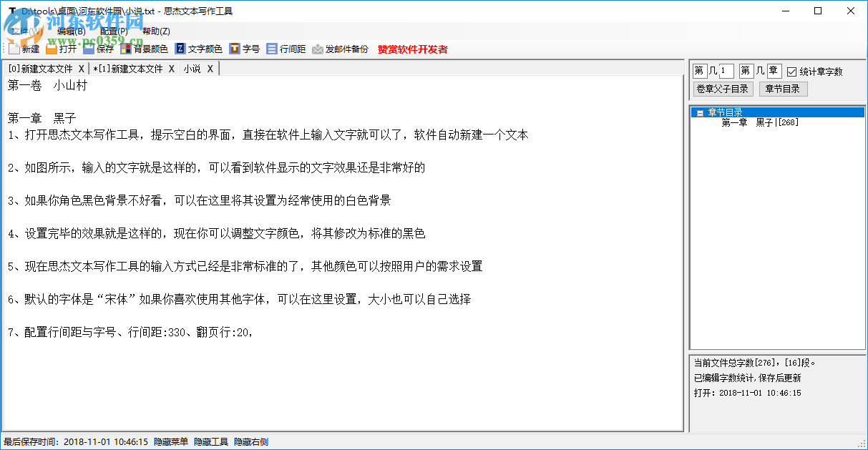The width and height of the screenshot is (868, 450).
Task: Collapse the 章节目录 tree root node
Action: click(x=700, y=112)
